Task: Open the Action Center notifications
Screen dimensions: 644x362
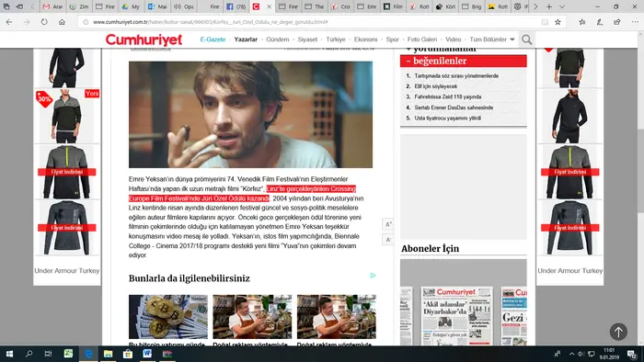Action: (x=633, y=354)
